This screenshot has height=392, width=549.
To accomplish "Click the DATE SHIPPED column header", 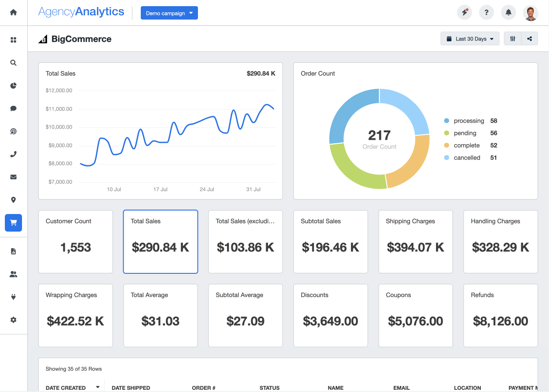I will 131,388.
